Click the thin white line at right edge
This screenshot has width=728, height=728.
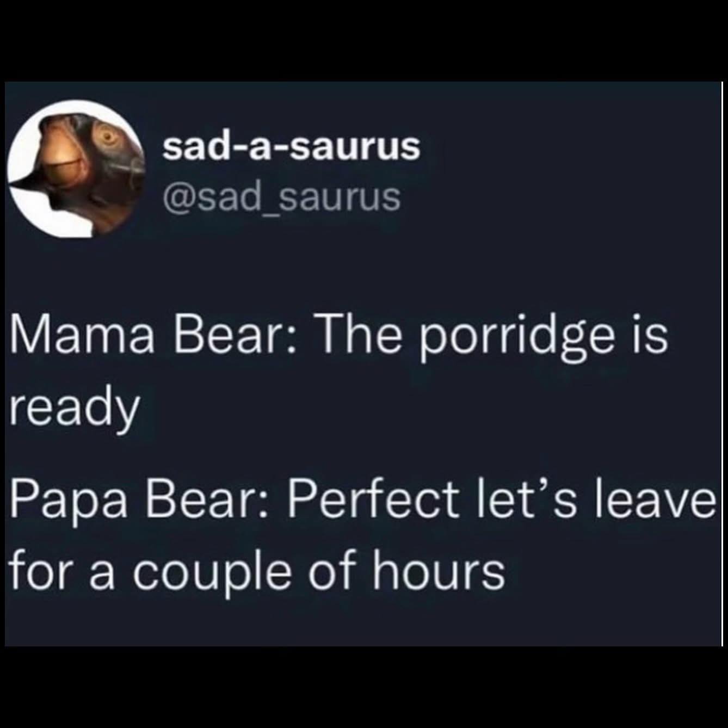coord(721,364)
